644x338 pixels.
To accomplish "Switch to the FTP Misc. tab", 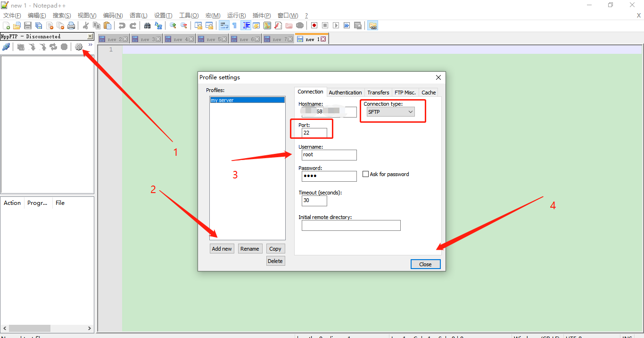I will pos(405,93).
